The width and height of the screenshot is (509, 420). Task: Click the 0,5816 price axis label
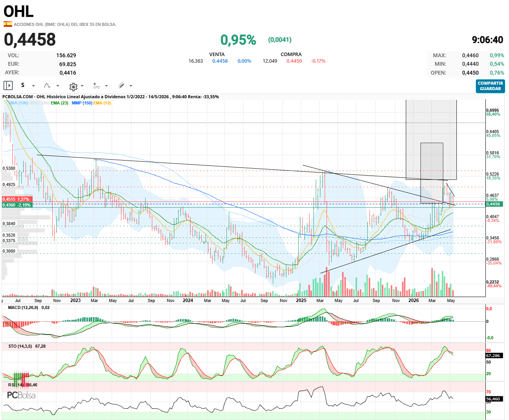(492, 153)
